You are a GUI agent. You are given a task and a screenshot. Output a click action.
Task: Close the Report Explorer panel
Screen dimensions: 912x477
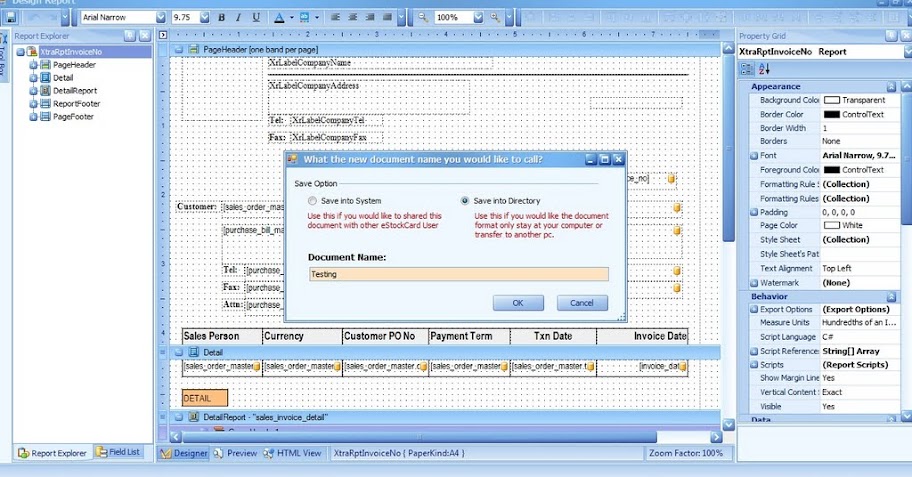(144, 36)
